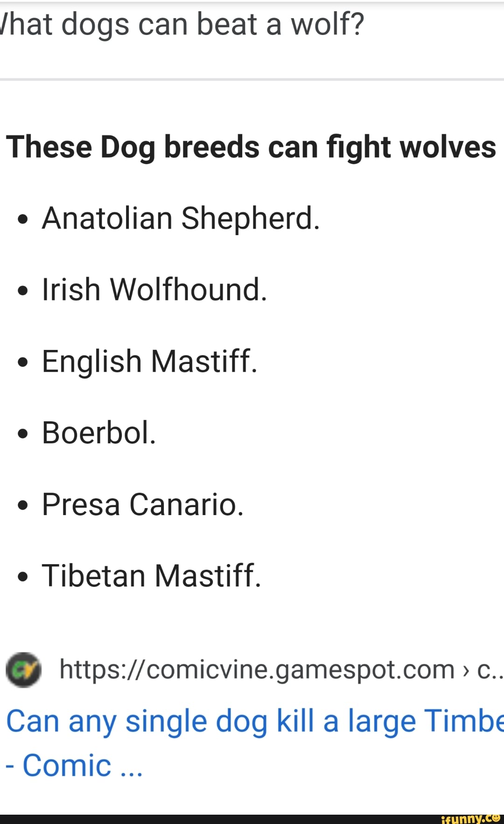
Task: Expand the question 'What dogs can beat a wolf?'
Action: (182, 24)
